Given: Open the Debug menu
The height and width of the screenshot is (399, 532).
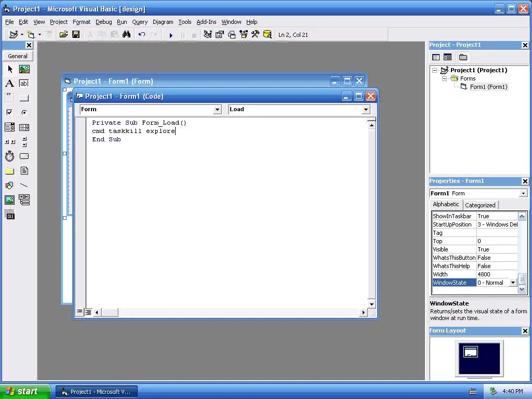Looking at the screenshot, I should pyautogui.click(x=104, y=22).
